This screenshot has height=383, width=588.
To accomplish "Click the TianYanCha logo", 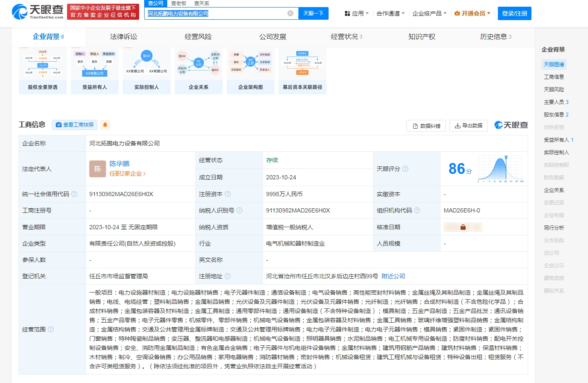I will (x=37, y=12).
